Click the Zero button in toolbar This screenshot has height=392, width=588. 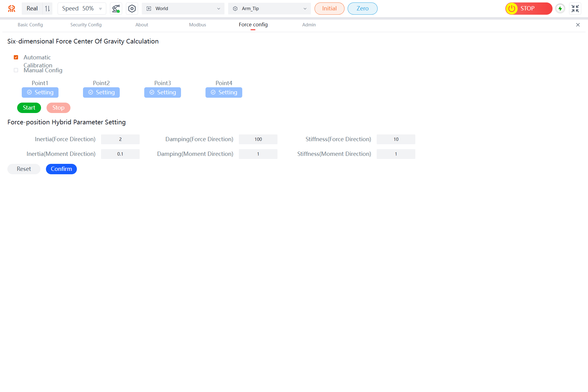(362, 9)
